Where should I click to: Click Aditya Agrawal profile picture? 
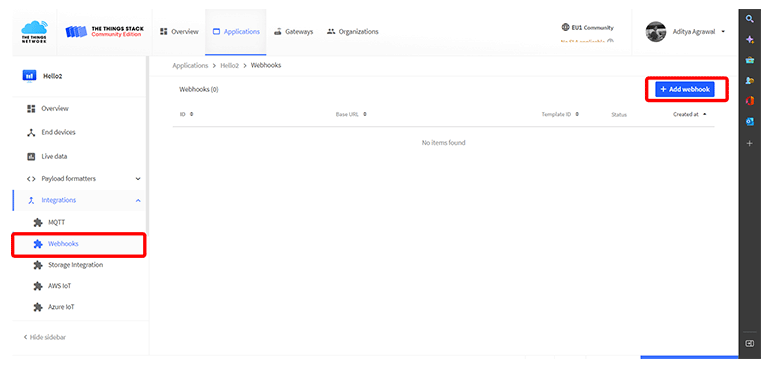tap(656, 32)
